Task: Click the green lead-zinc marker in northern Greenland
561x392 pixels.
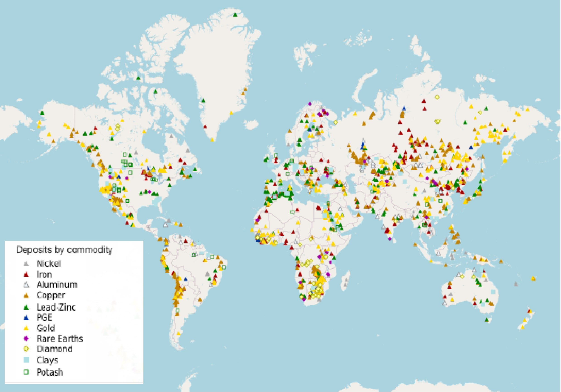Action: pos(235,15)
